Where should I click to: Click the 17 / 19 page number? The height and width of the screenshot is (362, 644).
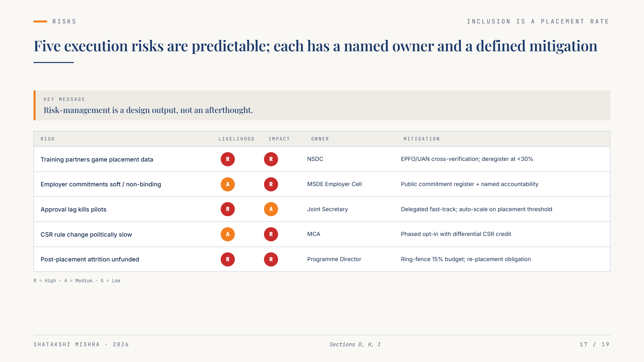(595, 344)
